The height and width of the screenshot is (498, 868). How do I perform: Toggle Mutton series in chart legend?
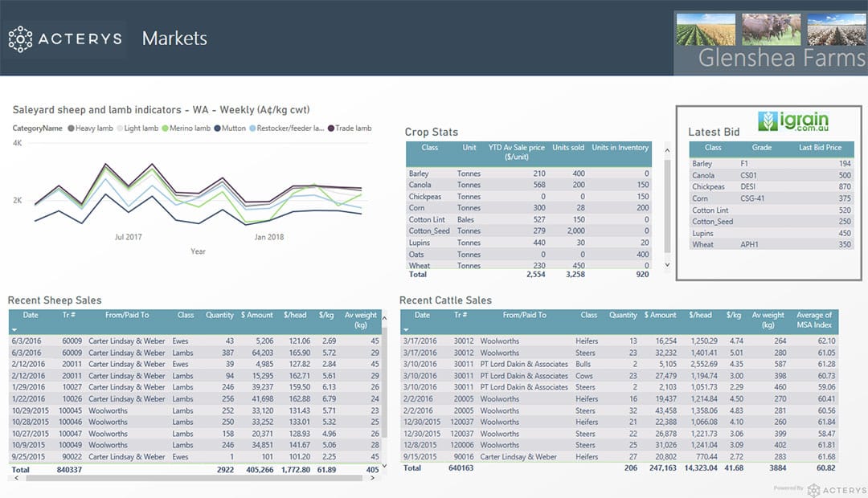coord(229,128)
